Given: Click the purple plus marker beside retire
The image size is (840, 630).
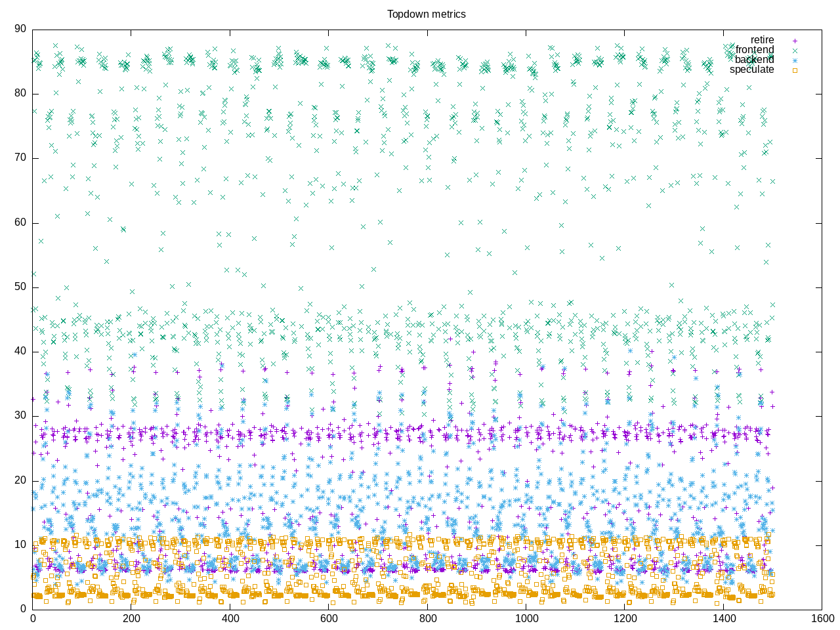Looking at the screenshot, I should [794, 40].
